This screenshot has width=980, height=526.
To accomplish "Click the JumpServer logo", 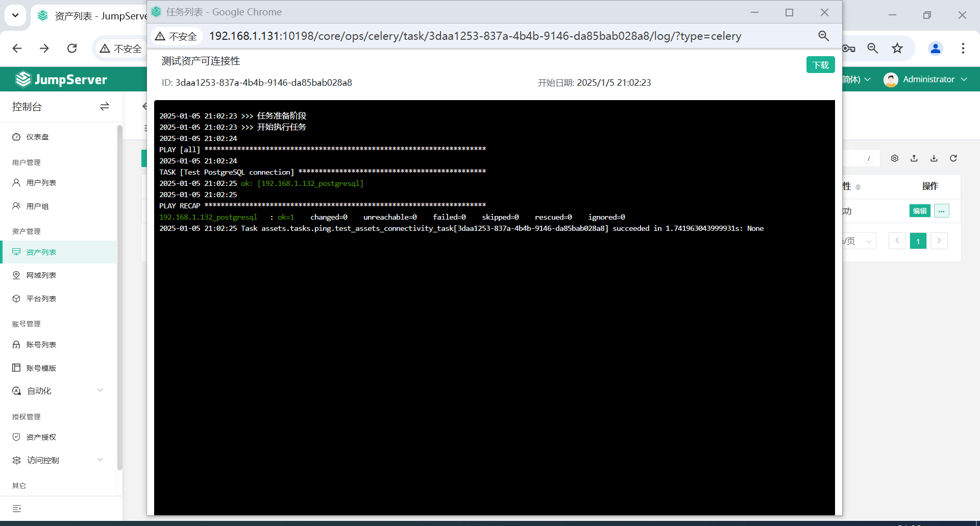I will point(61,79).
